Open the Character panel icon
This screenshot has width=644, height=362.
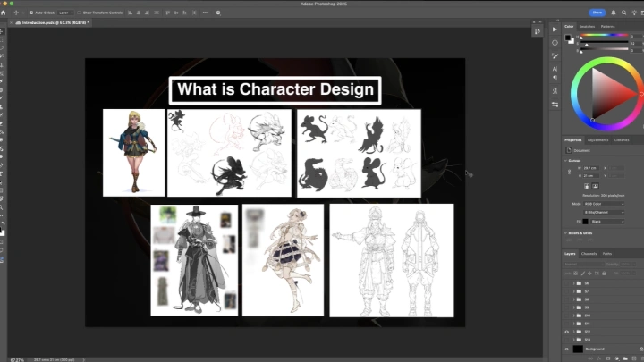(555, 69)
